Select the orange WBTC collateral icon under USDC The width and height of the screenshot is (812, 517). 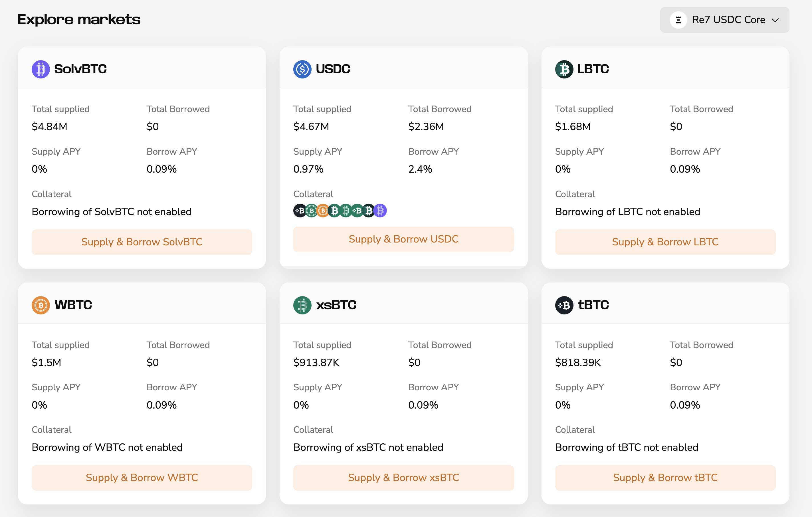(323, 211)
